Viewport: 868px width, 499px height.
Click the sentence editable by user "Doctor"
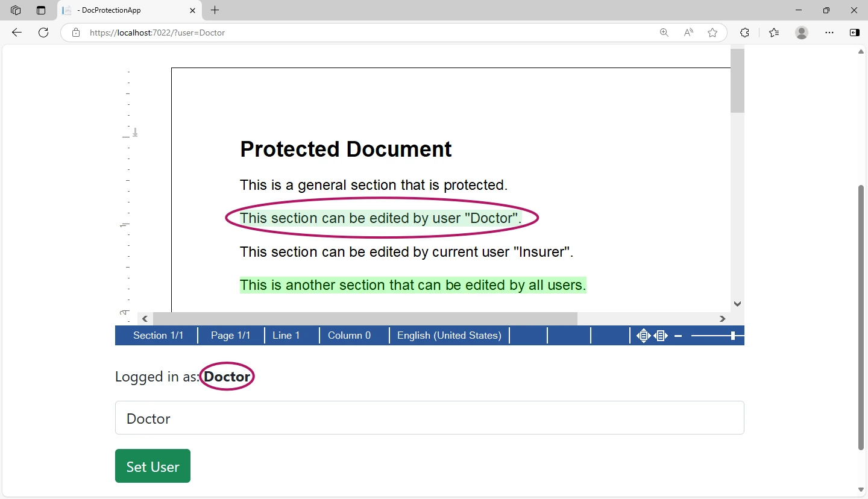[x=381, y=218]
